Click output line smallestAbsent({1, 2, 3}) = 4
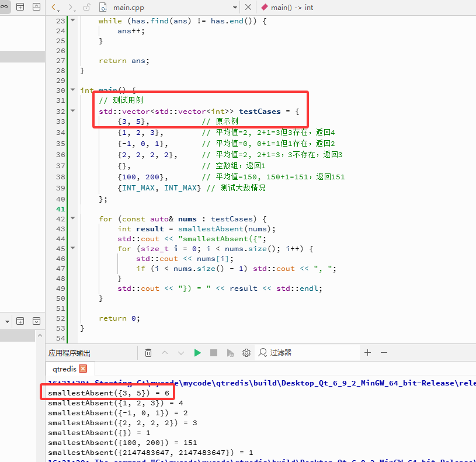The height and width of the screenshot is (462, 476). point(116,403)
